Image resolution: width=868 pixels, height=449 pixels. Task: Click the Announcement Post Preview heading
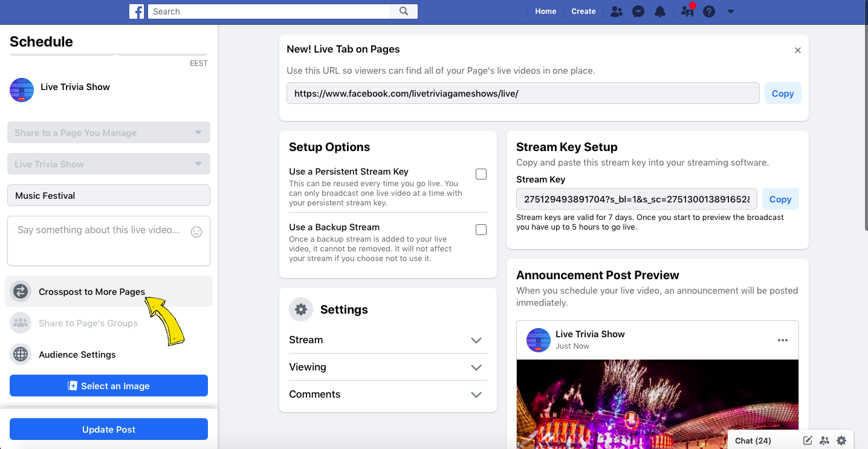click(x=598, y=275)
